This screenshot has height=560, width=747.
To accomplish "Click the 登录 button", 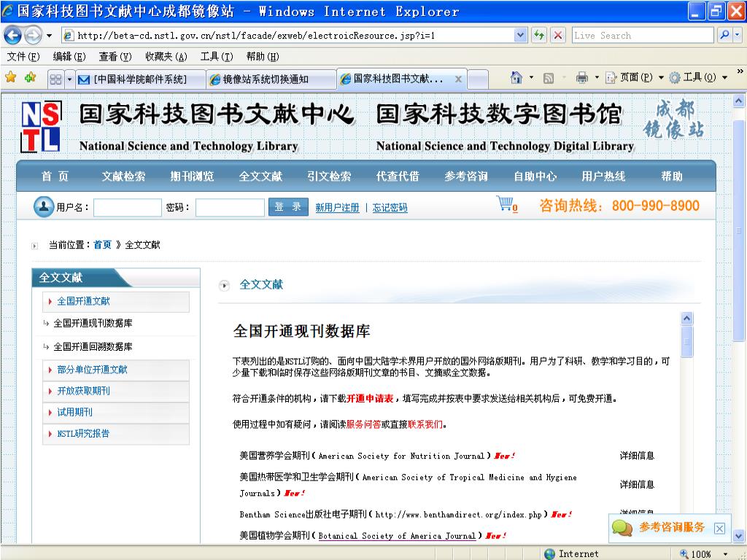I will click(288, 207).
